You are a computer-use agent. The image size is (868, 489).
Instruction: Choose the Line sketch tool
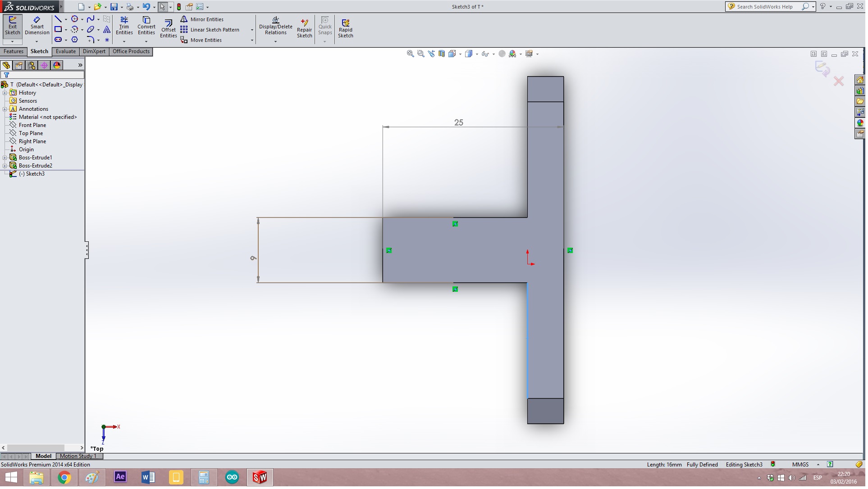(x=58, y=19)
